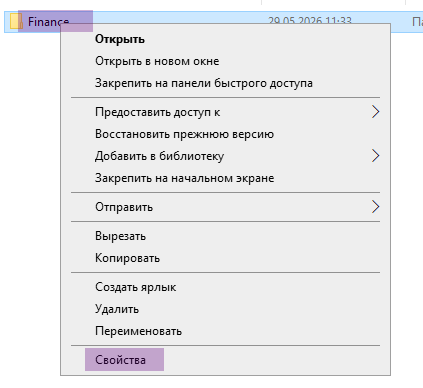Screen dimensions: 423x388
Task: Open Свойства of the Finance folder
Action: pyautogui.click(x=120, y=360)
